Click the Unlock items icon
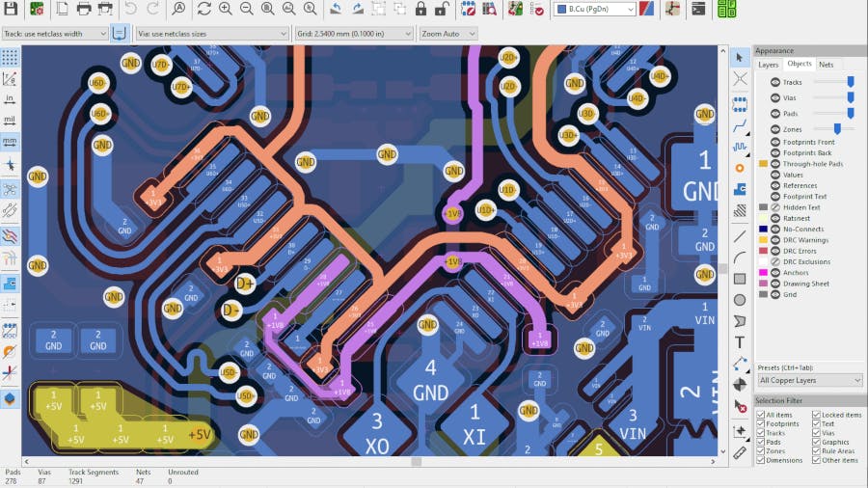Image resolution: width=868 pixels, height=488 pixels. click(x=441, y=9)
